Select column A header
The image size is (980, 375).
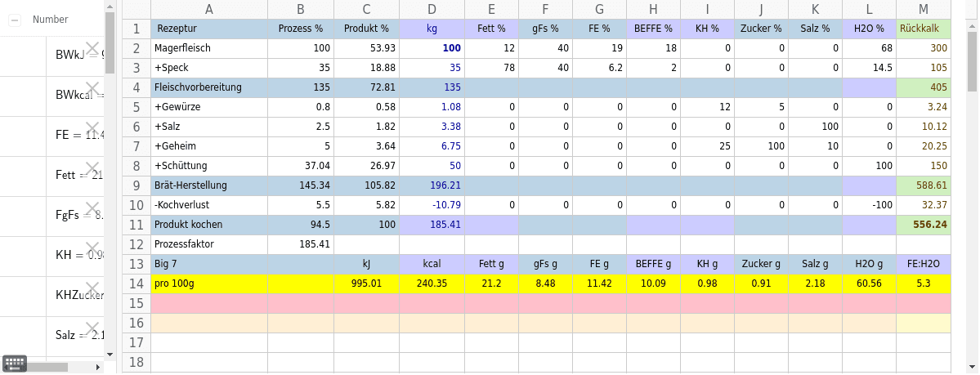click(208, 9)
